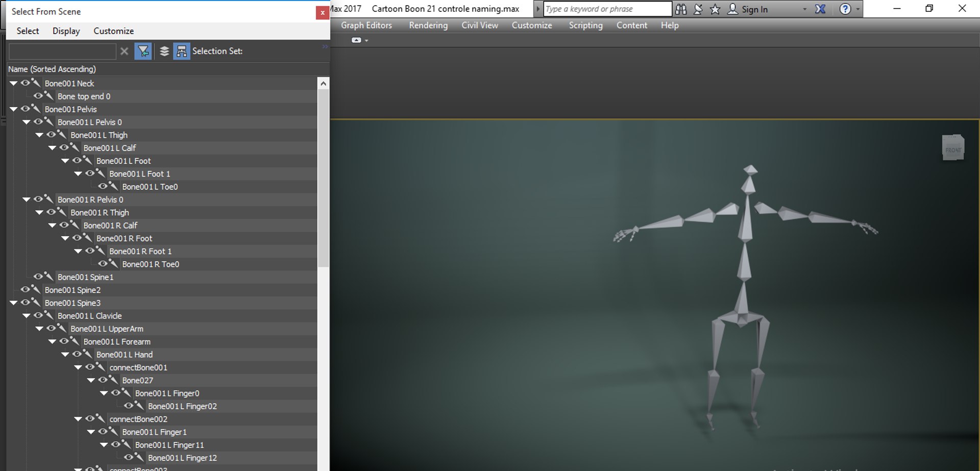Click the display layers stack icon
Viewport: 980px width, 471px height.
tap(164, 51)
